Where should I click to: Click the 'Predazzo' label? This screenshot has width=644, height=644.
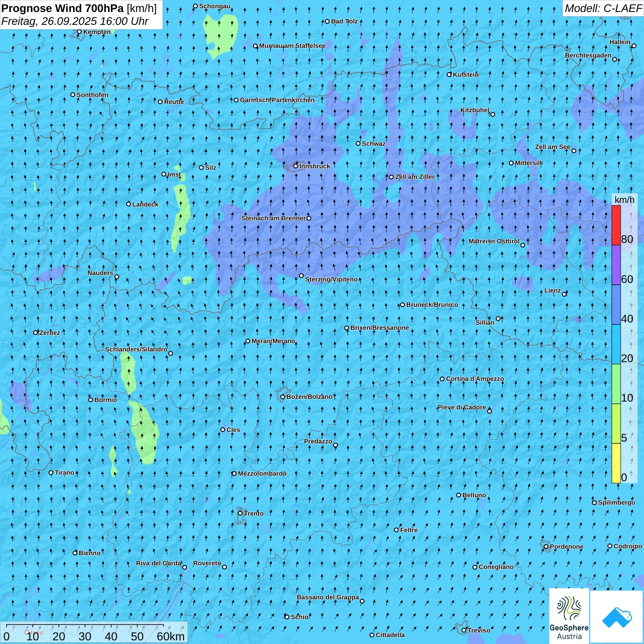coord(318,441)
